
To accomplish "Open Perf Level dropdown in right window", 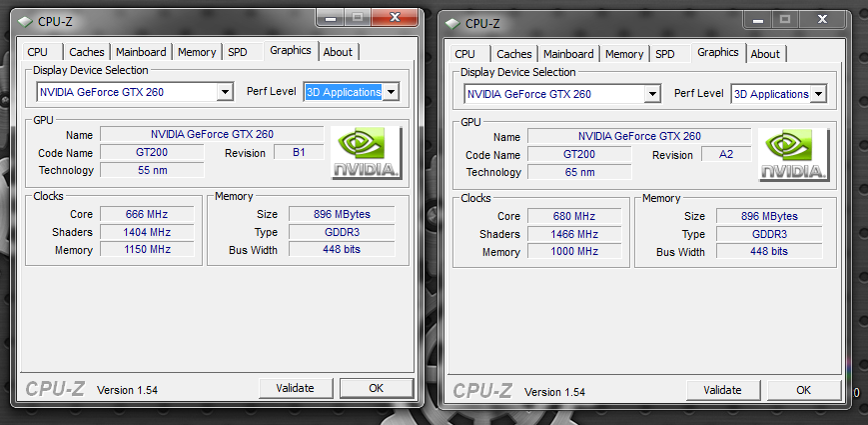I will click(818, 94).
